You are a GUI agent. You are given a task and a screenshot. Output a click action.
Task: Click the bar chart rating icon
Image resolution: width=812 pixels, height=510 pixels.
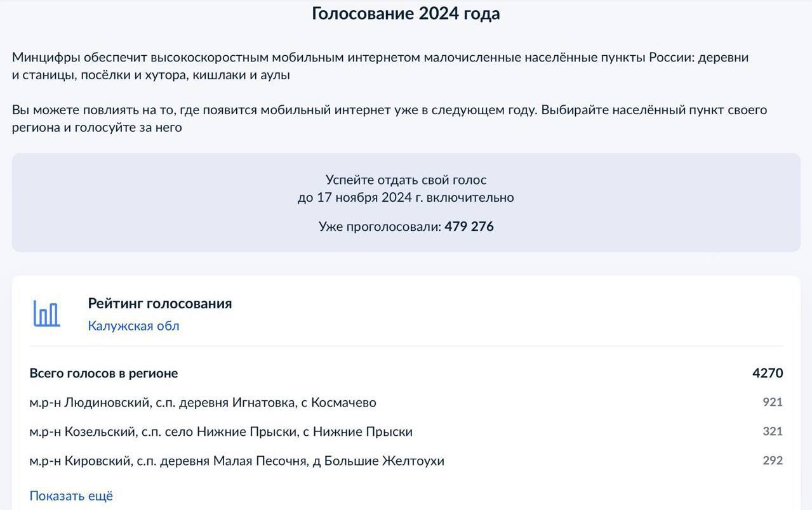(x=46, y=313)
